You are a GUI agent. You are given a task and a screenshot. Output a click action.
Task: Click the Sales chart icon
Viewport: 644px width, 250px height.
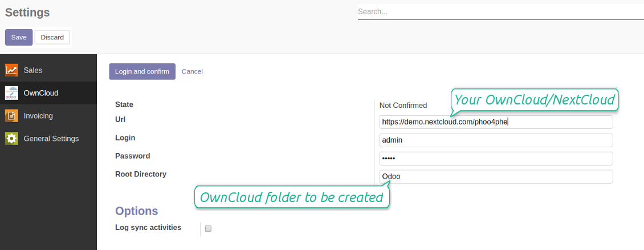pyautogui.click(x=11, y=70)
